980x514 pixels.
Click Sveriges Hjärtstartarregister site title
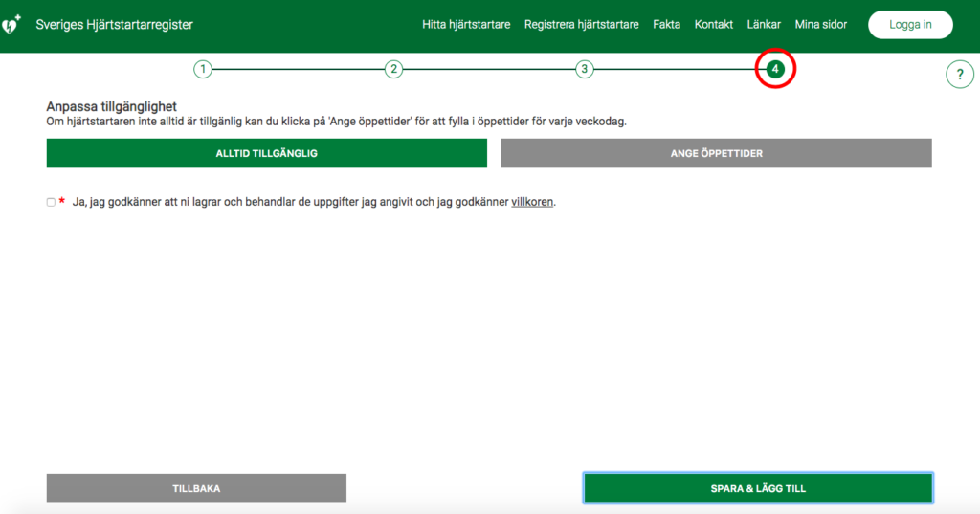(115, 25)
